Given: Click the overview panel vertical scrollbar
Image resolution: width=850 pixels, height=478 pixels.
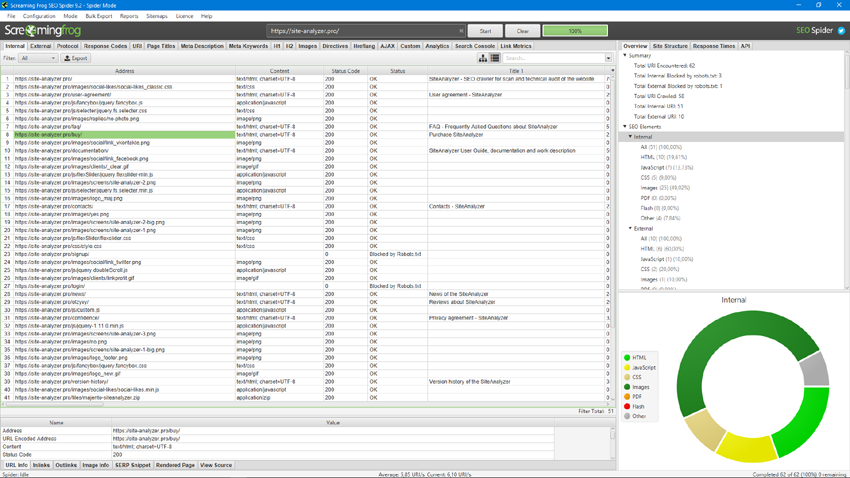Looking at the screenshot, I should [x=847, y=171].
